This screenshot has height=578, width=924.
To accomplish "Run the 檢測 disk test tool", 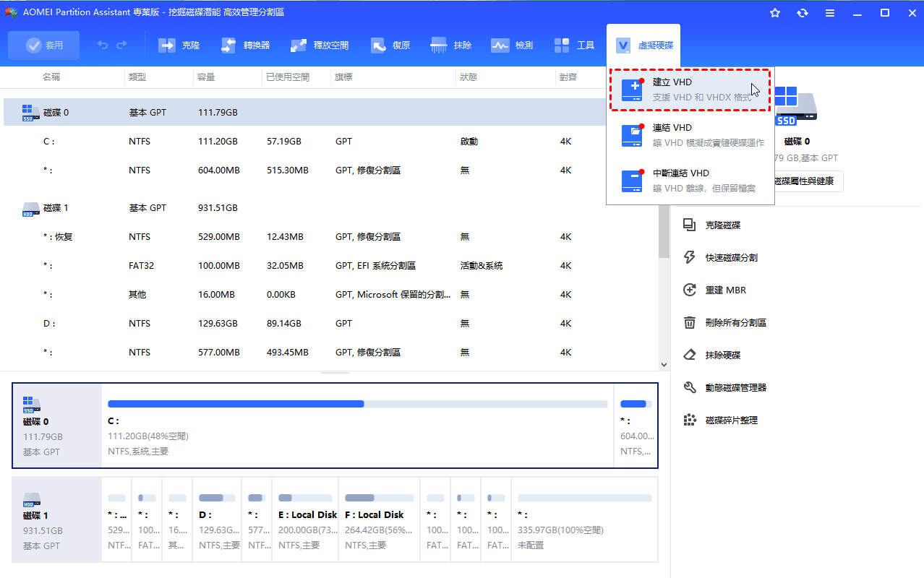I will 511,44.
